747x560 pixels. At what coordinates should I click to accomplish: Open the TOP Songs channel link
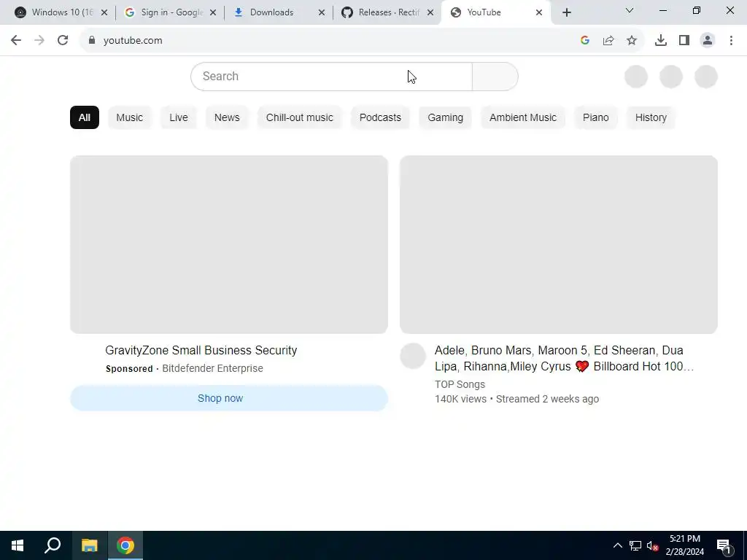[x=460, y=384]
